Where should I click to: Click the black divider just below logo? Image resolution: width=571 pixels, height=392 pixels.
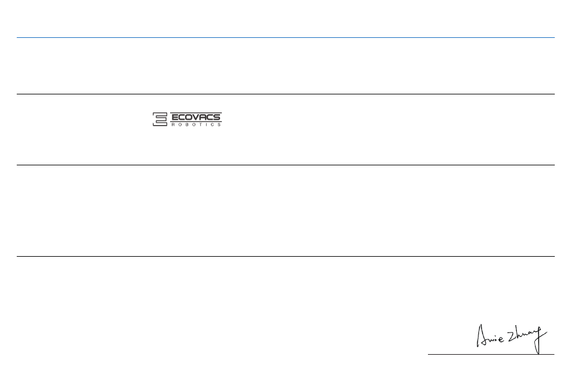tap(285, 165)
